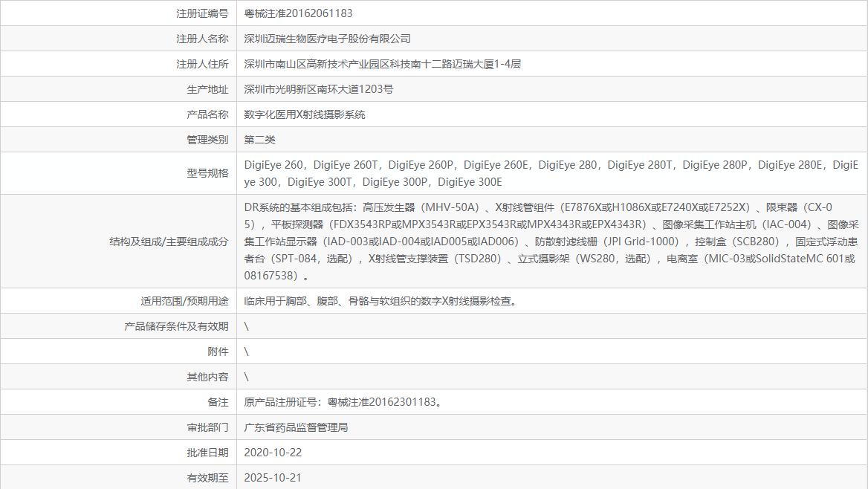Select product name 数字化医用X射线摄影系统

[x=305, y=114]
